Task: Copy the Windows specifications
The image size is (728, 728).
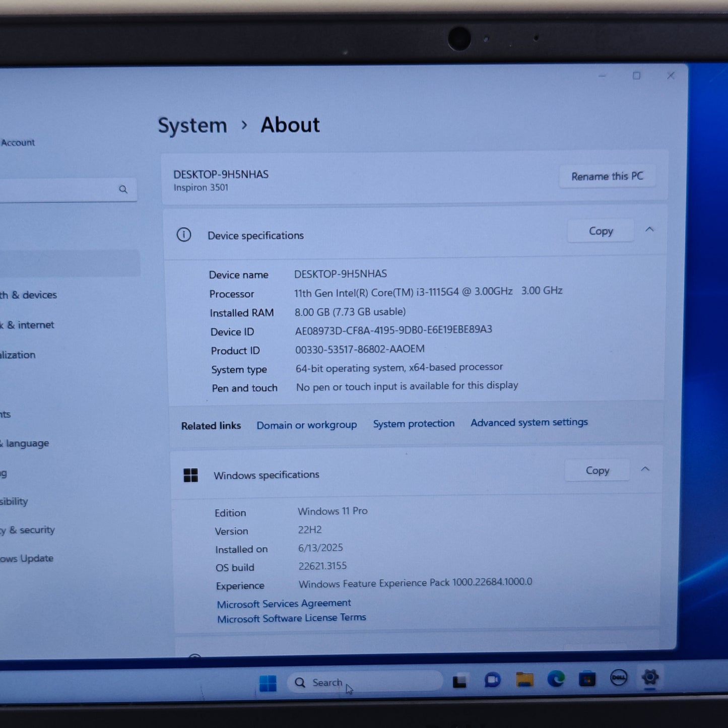Action: (x=597, y=471)
